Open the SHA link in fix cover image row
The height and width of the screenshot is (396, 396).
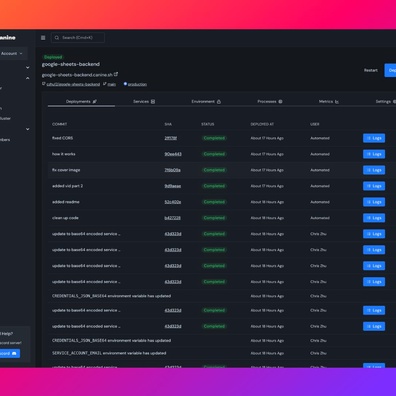point(172,170)
